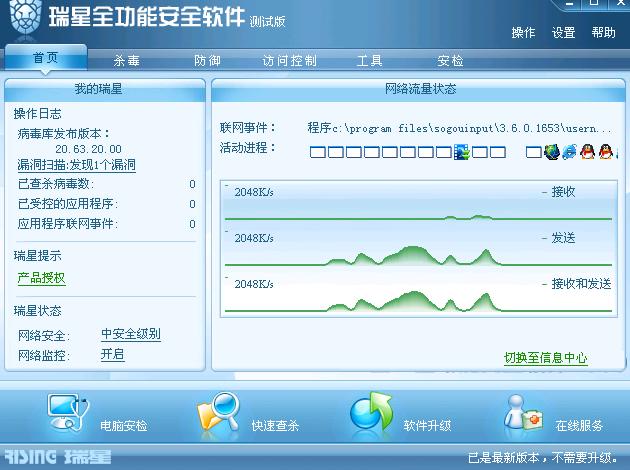Click the 瑞星提示 heading

(x=37, y=255)
